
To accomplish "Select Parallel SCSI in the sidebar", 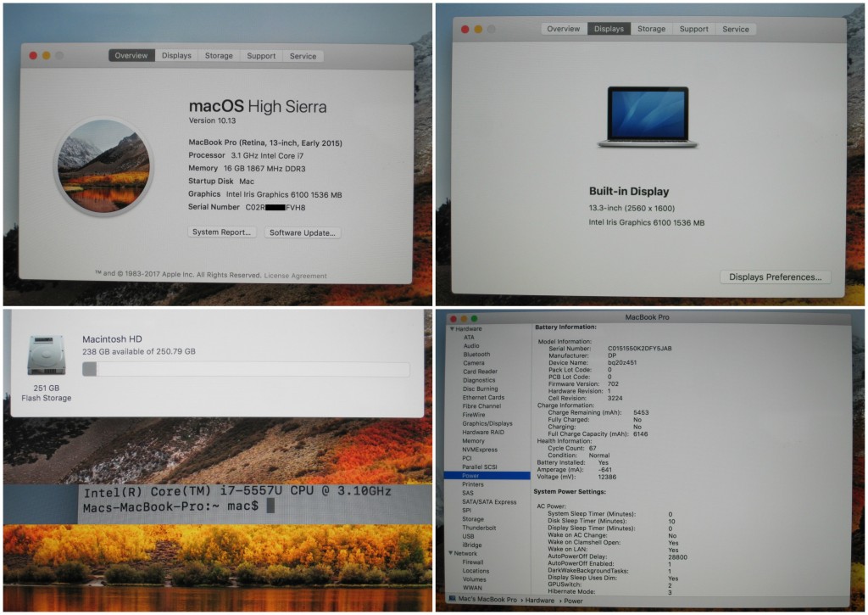I will pyautogui.click(x=480, y=467).
